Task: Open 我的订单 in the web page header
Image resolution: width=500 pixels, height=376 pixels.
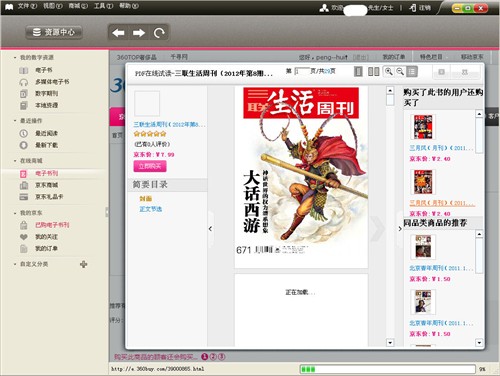Action: click(394, 57)
